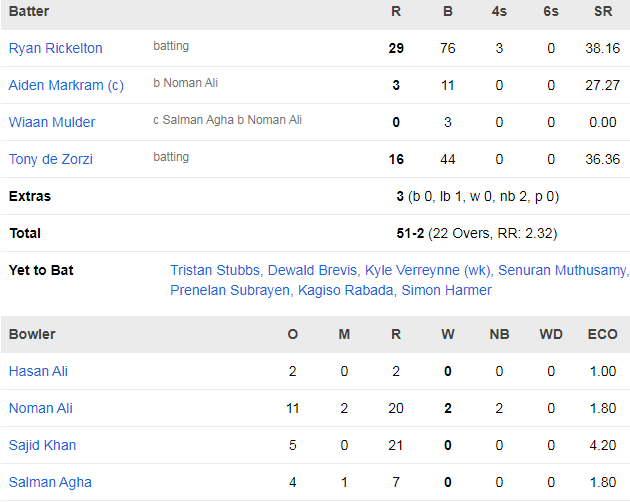Click Noman Ali in the bowler list

(x=41, y=408)
